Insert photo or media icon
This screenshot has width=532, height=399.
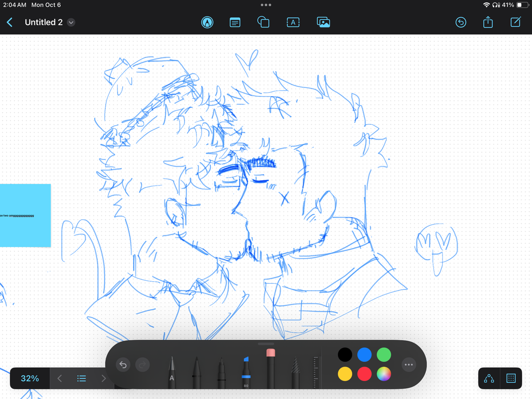click(324, 22)
